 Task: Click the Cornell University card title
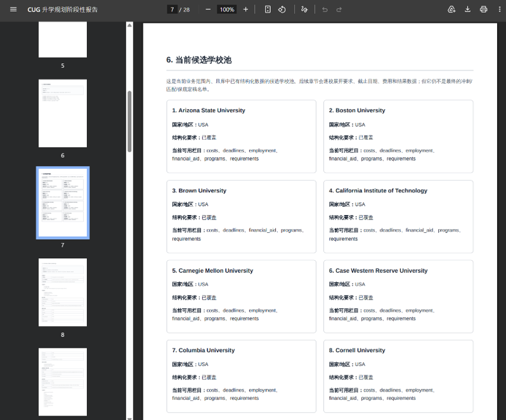[x=357, y=350]
